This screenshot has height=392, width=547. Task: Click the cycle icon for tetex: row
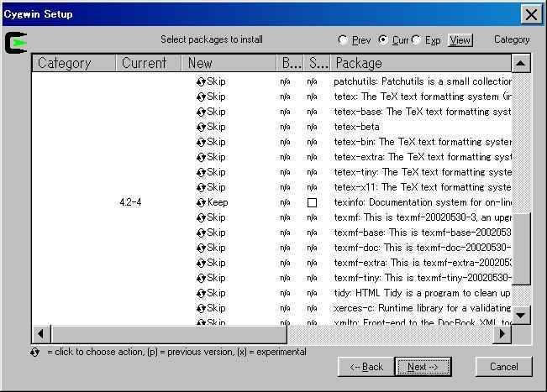point(201,97)
